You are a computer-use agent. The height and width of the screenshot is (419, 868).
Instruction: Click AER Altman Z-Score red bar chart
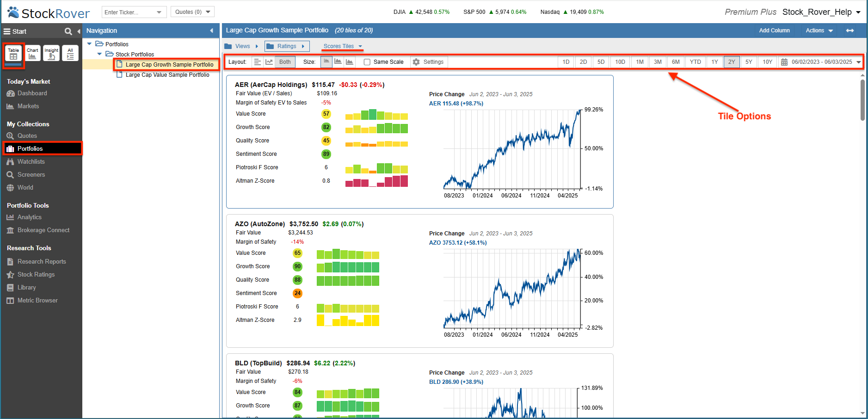tap(376, 181)
